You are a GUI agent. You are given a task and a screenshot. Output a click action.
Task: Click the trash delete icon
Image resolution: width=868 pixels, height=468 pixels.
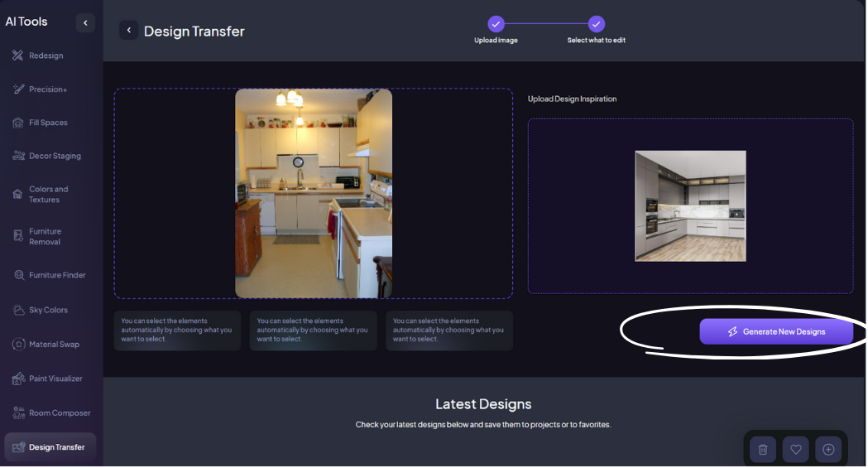pyautogui.click(x=763, y=450)
